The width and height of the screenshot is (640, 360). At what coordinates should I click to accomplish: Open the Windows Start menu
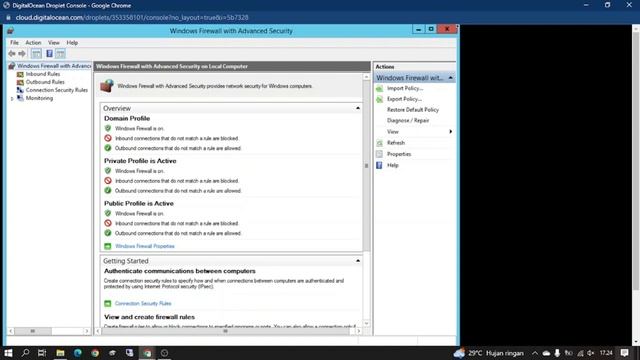[8, 353]
